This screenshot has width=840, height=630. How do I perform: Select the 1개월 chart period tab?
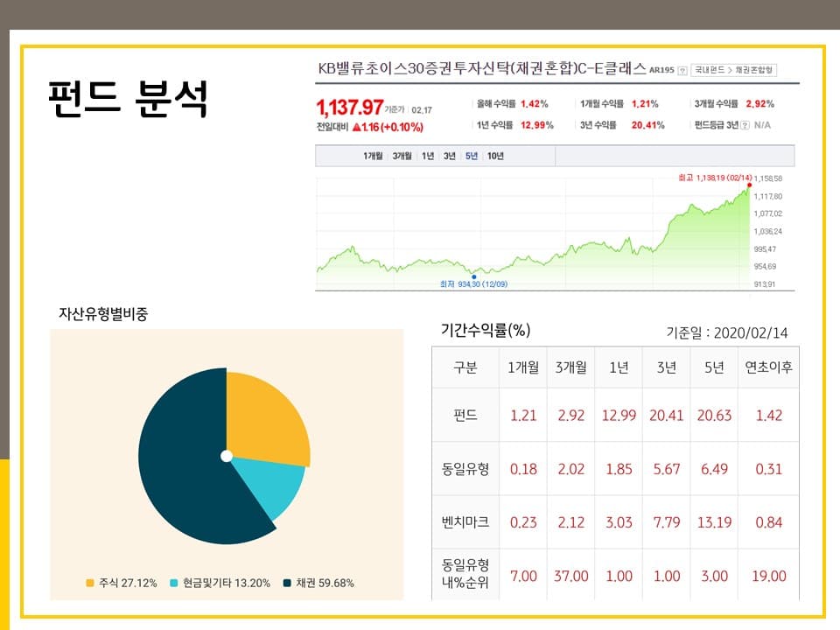pos(373,156)
